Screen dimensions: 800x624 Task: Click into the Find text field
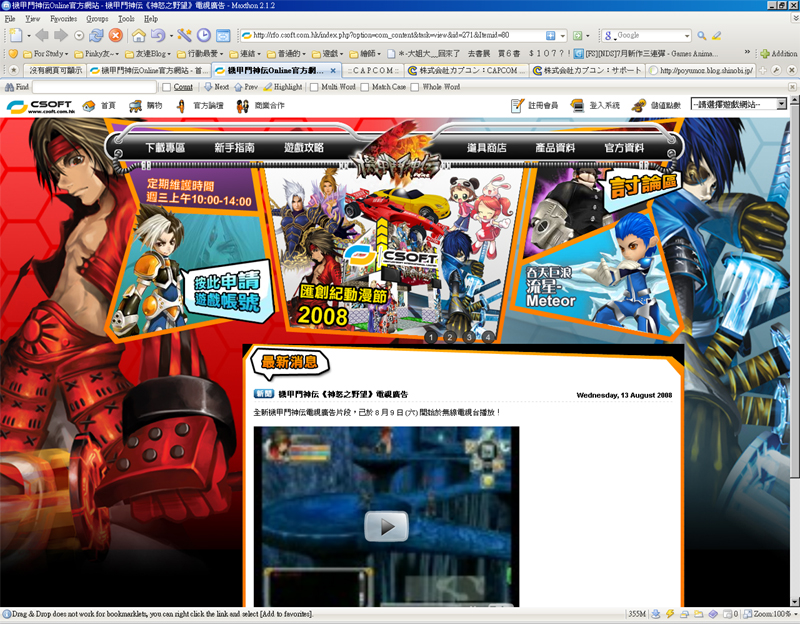(x=94, y=87)
